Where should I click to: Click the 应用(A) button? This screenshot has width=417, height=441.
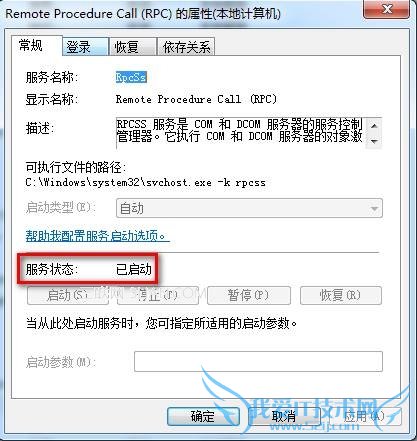365,416
